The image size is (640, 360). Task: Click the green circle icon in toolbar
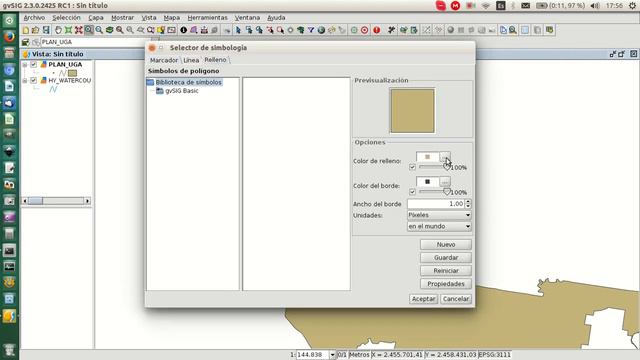point(354,30)
